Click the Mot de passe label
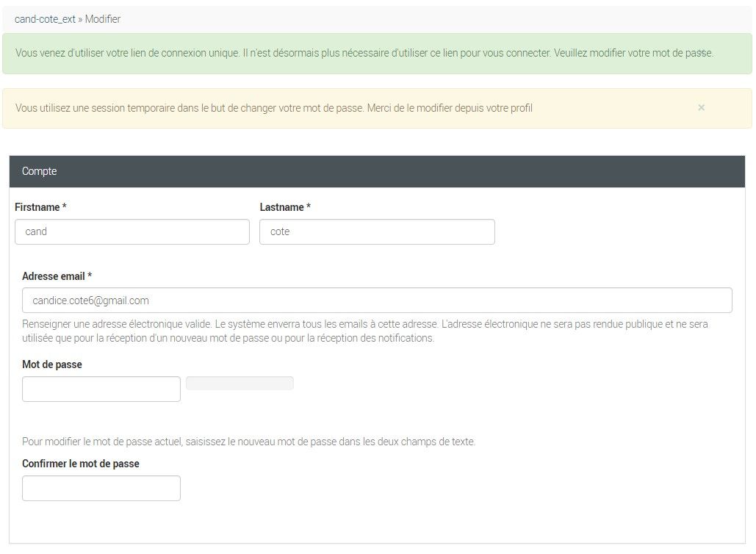Viewport: 756px width, 554px height. click(x=52, y=364)
